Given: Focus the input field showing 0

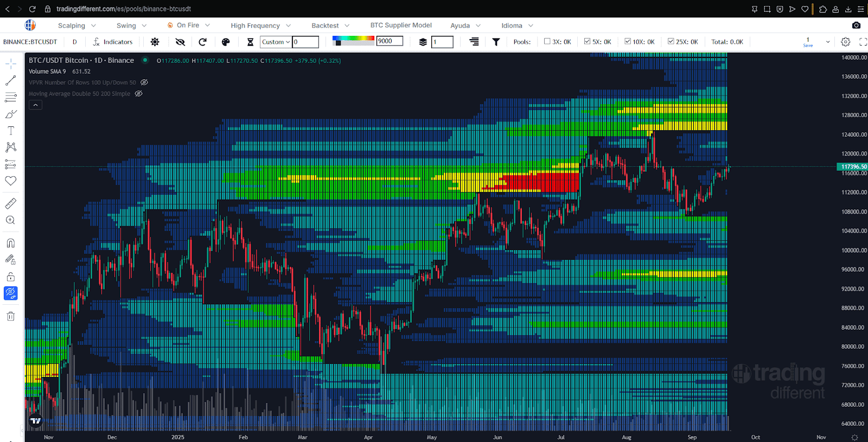Looking at the screenshot, I should tap(305, 42).
